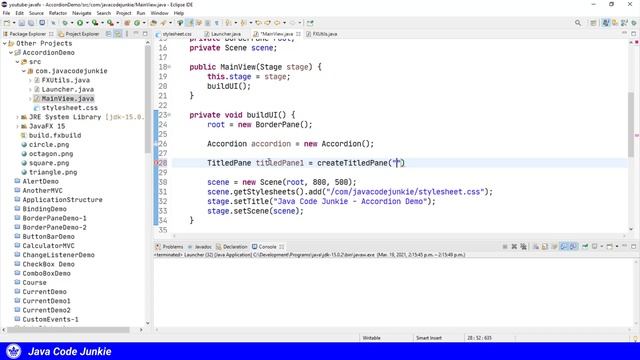Open the Navigate menu
Image resolution: width=640 pixels, height=360 pixels.
(82, 13)
